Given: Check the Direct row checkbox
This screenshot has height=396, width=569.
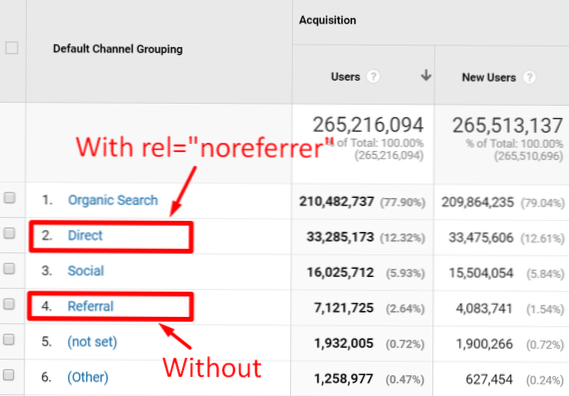Looking at the screenshot, I should (9, 233).
